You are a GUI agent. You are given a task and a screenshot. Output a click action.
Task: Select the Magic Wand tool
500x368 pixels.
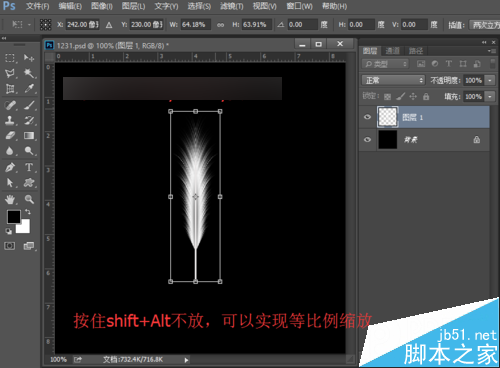pyautogui.click(x=29, y=73)
